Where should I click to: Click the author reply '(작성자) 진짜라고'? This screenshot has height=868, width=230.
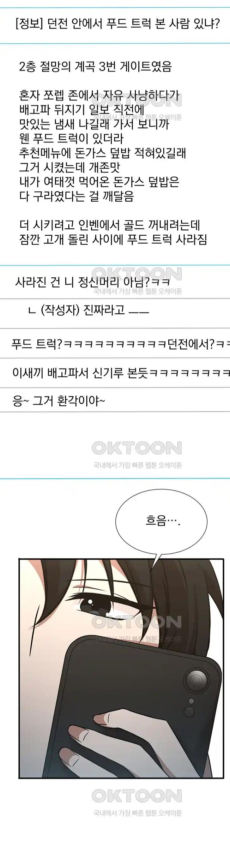89,311
